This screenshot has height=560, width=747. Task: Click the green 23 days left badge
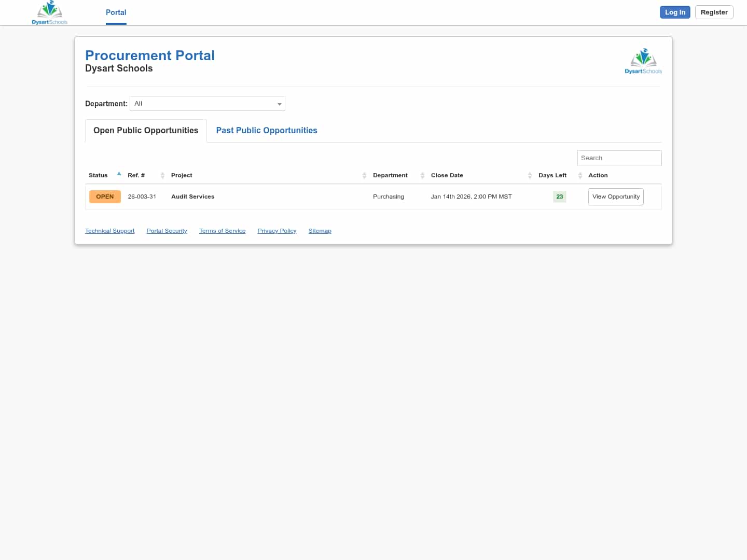[x=559, y=197]
